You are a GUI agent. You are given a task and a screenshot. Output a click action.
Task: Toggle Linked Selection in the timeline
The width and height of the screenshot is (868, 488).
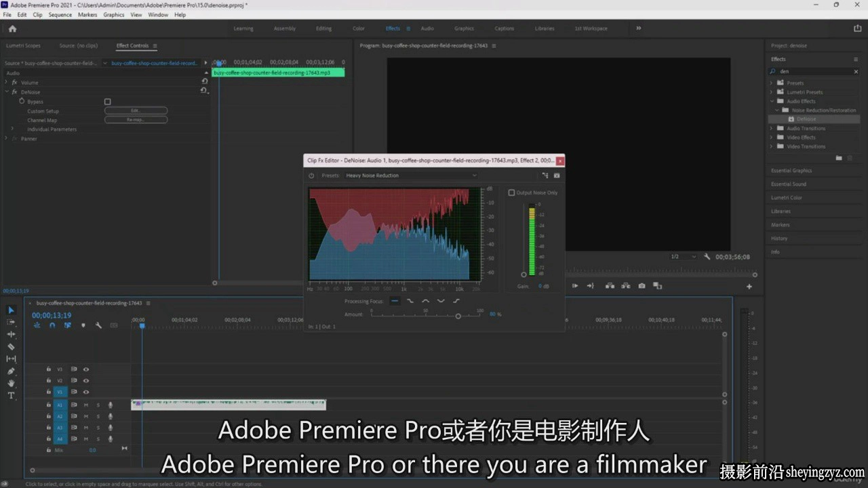tap(68, 325)
